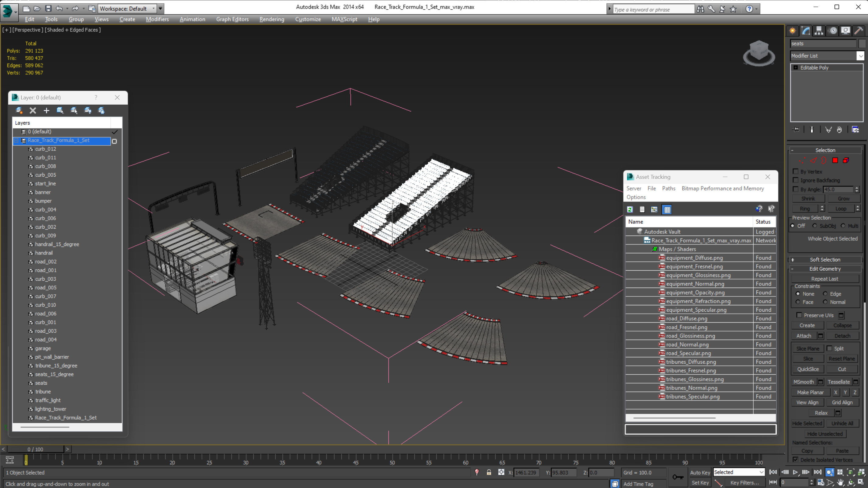Image resolution: width=868 pixels, height=488 pixels.
Task: Click the object color swatch next to seats
Action: [862, 43]
